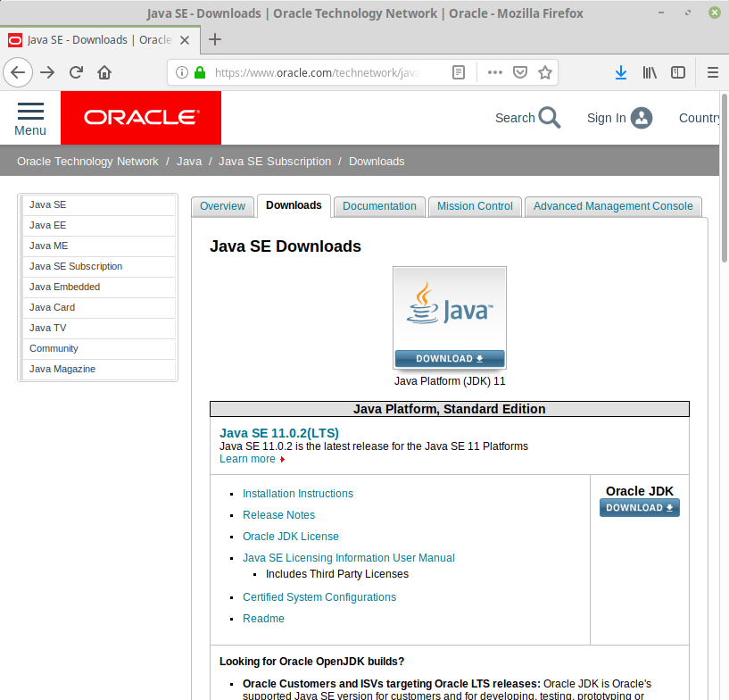Screen dimensions: 729x700
Task: Save the page to Pocket
Action: (520, 72)
